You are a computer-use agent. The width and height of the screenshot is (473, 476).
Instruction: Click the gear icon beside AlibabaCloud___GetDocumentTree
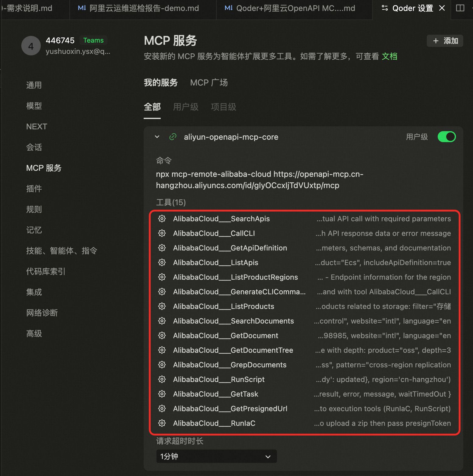click(x=162, y=350)
